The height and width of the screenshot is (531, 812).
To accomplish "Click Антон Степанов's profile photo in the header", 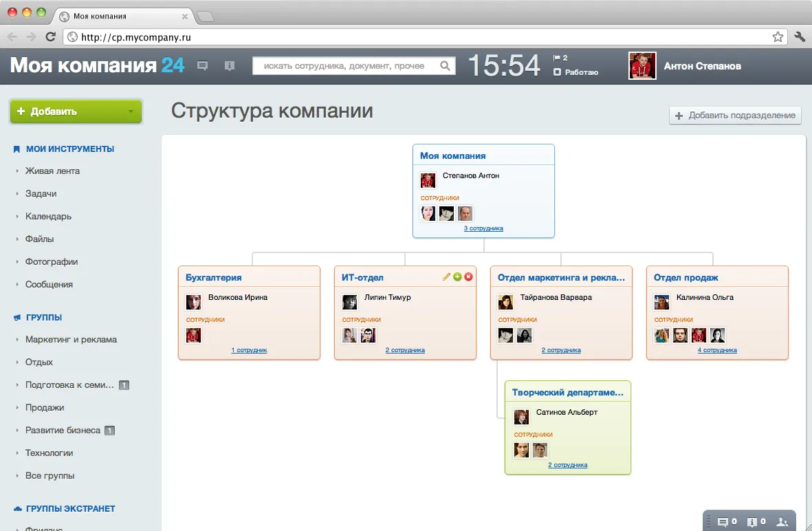I will click(x=642, y=66).
